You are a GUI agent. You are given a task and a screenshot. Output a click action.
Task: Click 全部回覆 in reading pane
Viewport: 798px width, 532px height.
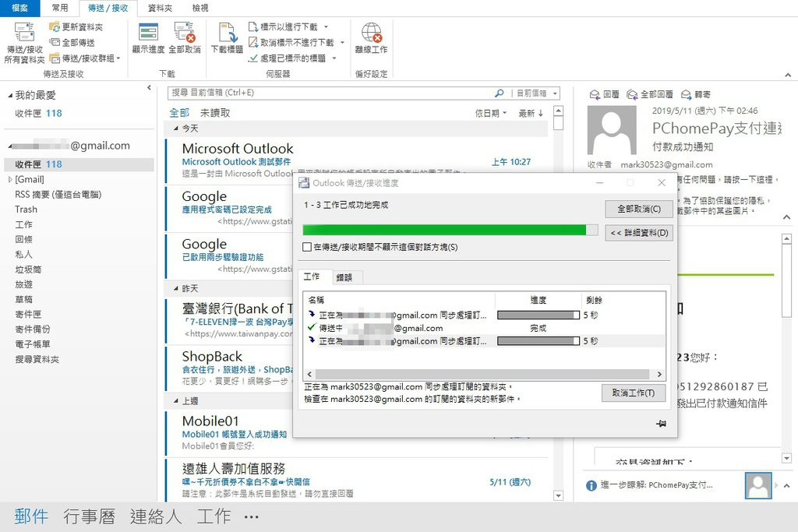pyautogui.click(x=649, y=94)
